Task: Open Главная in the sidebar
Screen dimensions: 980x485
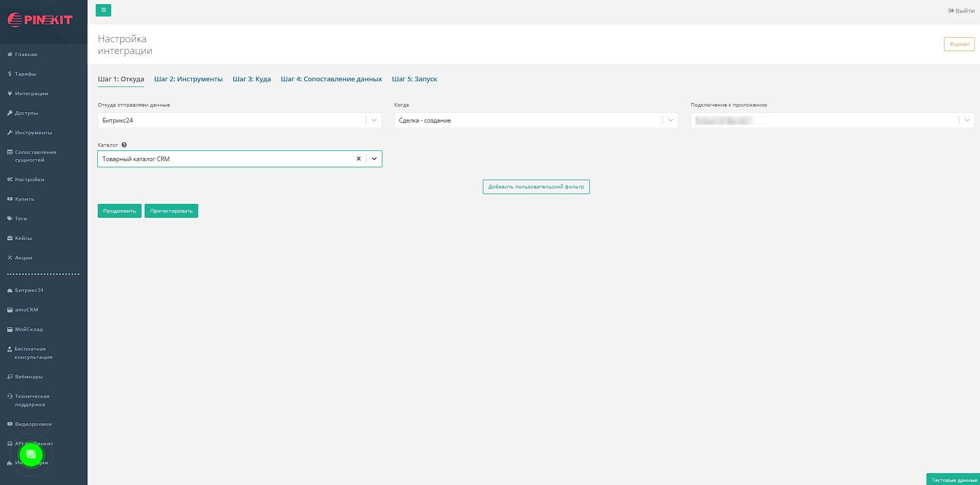Action: (x=26, y=55)
